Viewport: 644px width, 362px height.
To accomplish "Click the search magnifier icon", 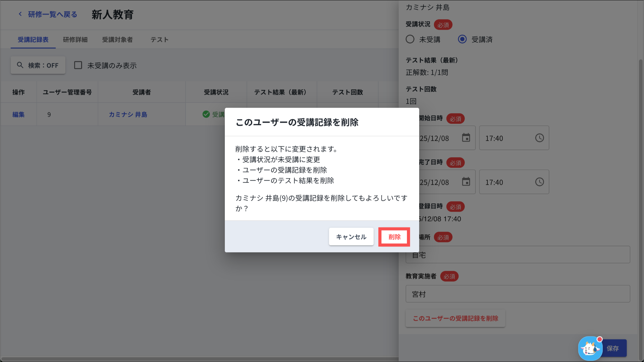I will (x=20, y=65).
